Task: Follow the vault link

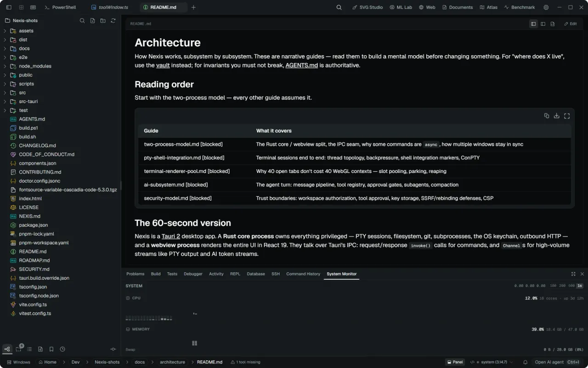Action: [x=163, y=65]
